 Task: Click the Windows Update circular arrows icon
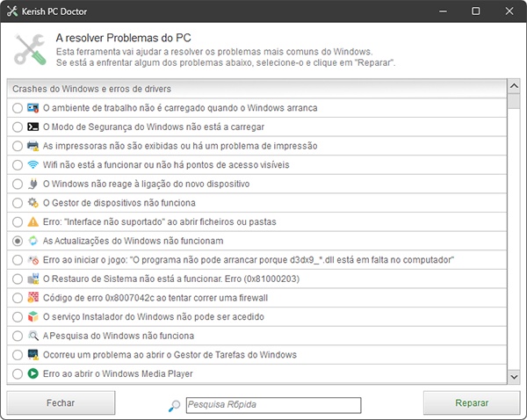pyautogui.click(x=33, y=241)
